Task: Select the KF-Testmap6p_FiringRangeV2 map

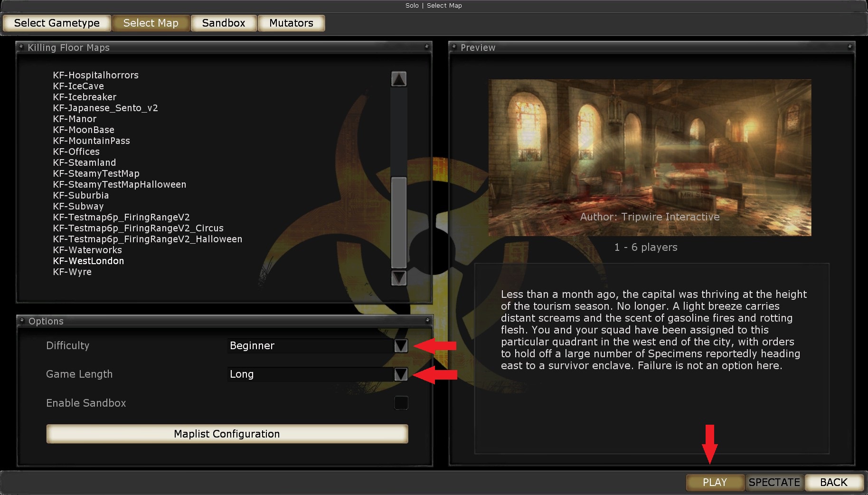Action: (122, 217)
